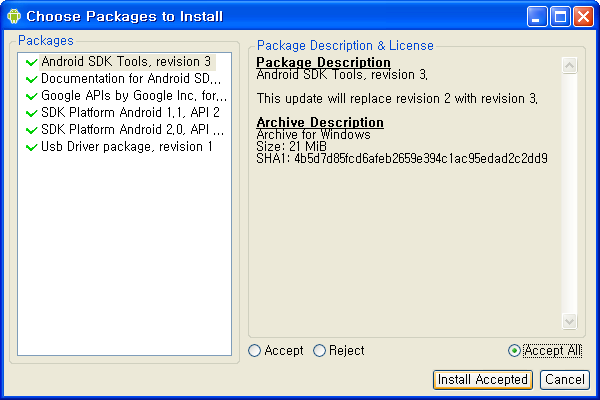The height and width of the screenshot is (400, 600).
Task: Click the 'Size: 21 MiB' line
Action: [292, 146]
